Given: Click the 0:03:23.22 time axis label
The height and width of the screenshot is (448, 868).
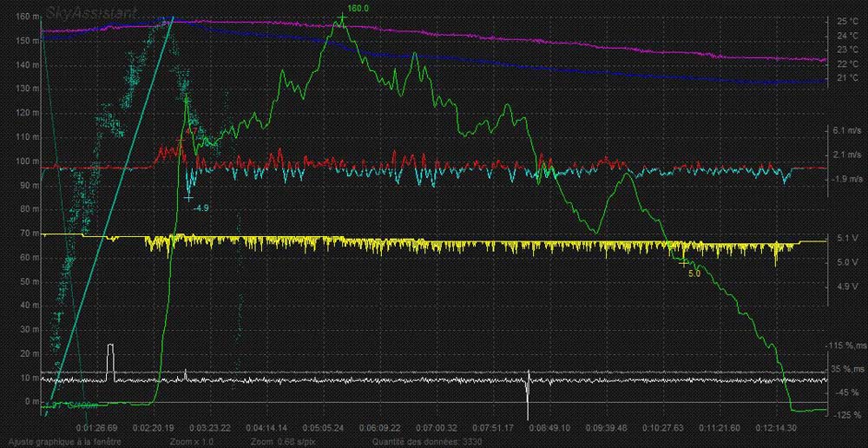Looking at the screenshot, I should (210, 428).
